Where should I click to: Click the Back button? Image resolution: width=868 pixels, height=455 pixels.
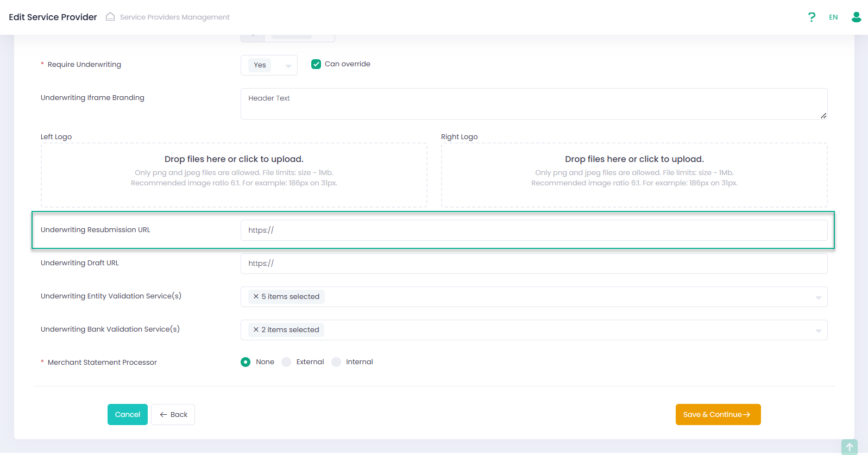click(x=173, y=414)
